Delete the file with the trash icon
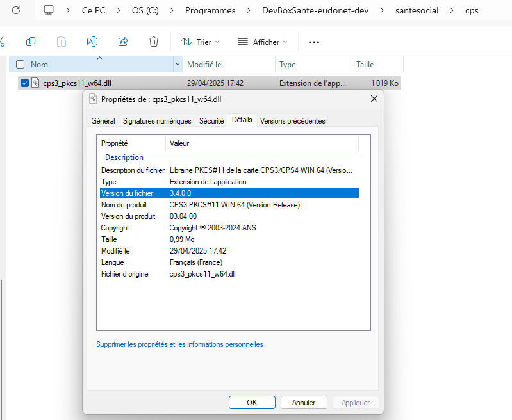The width and height of the screenshot is (512, 420). pos(154,42)
